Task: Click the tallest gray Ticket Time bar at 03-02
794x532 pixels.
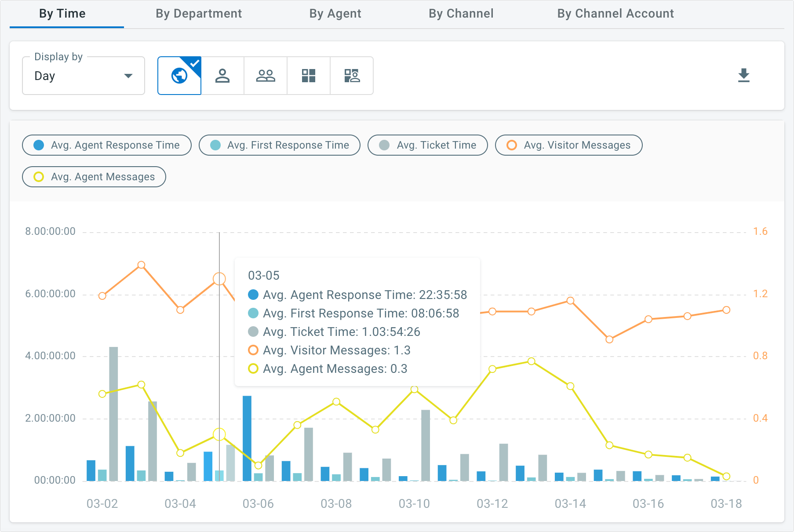Action: coord(113,414)
